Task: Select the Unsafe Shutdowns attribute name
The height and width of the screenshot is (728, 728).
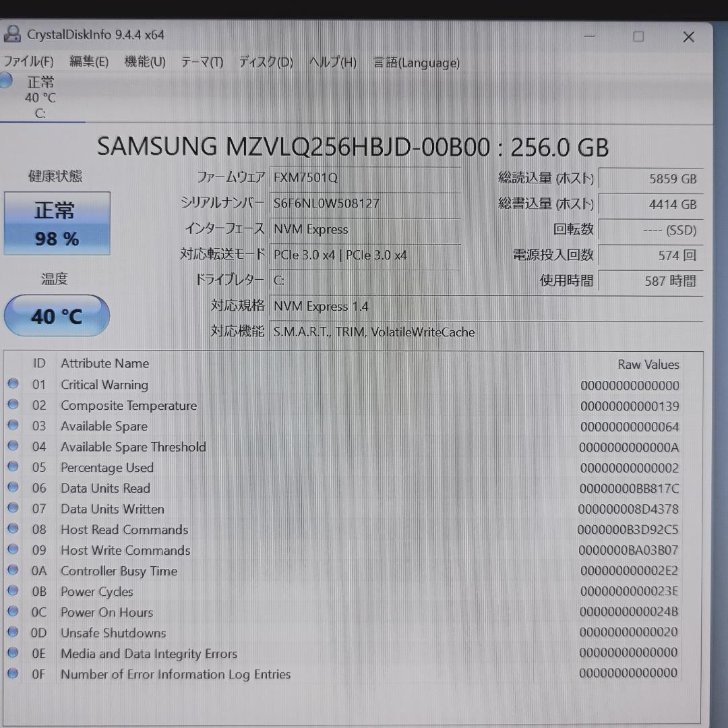Action: 113,633
